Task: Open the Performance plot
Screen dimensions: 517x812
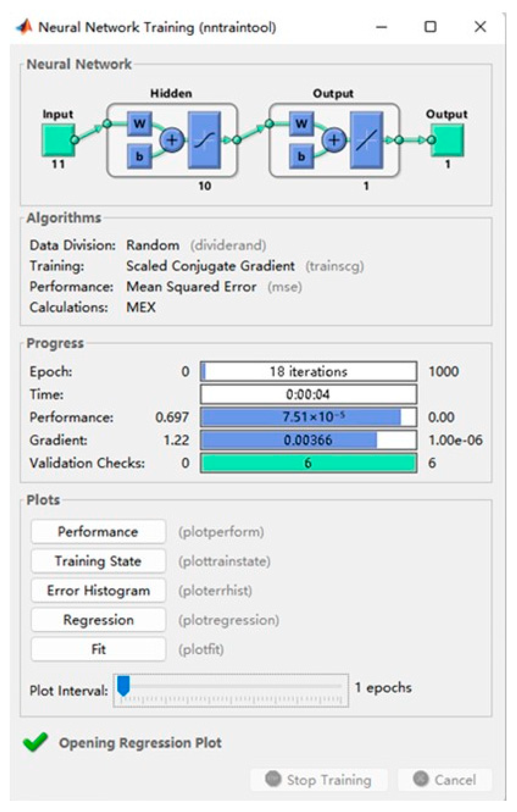Action: 98,532
